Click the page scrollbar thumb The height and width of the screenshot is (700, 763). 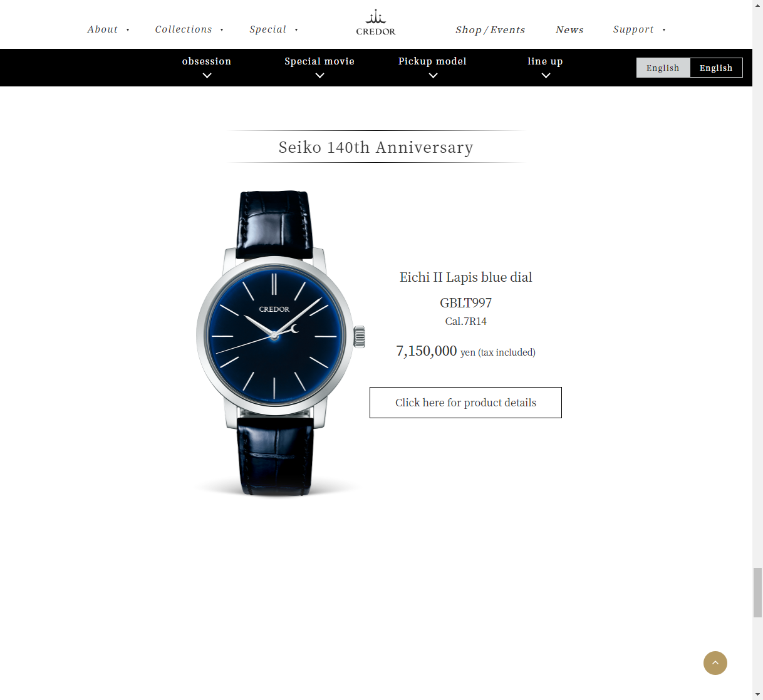pos(757,592)
